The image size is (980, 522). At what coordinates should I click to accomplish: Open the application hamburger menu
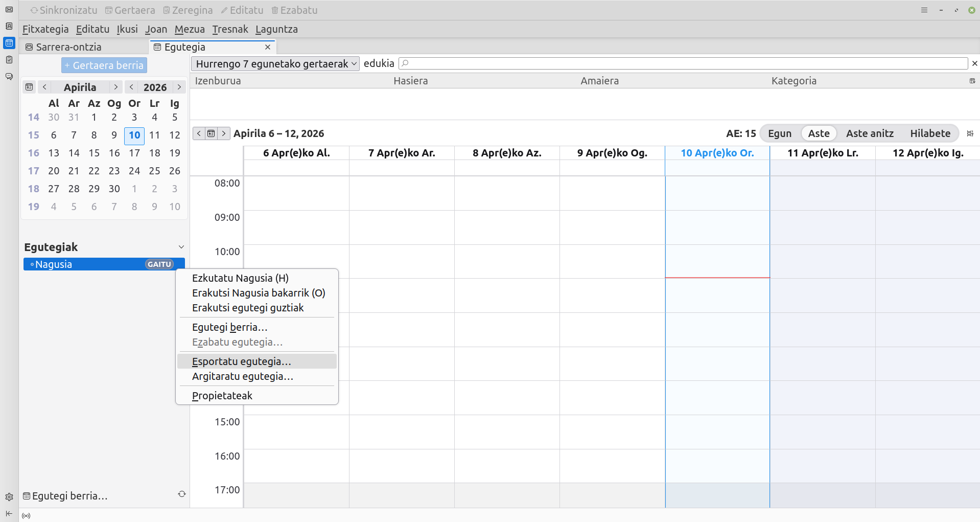click(x=924, y=10)
